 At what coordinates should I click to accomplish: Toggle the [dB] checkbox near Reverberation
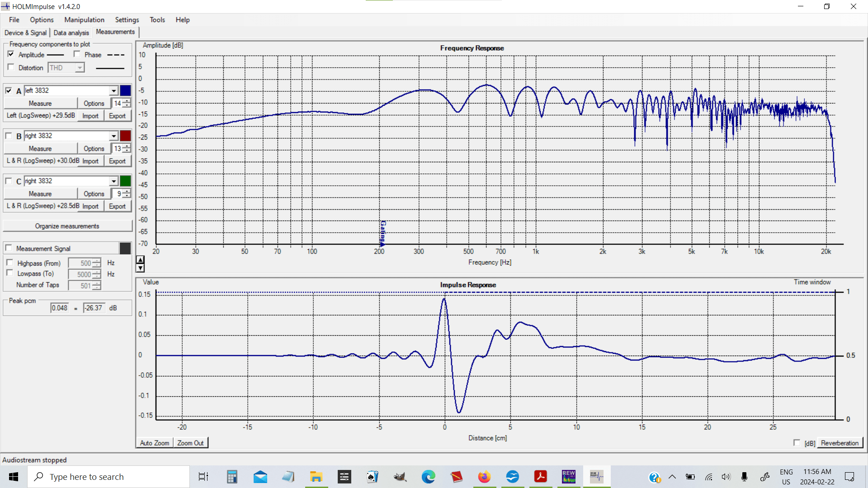797,443
